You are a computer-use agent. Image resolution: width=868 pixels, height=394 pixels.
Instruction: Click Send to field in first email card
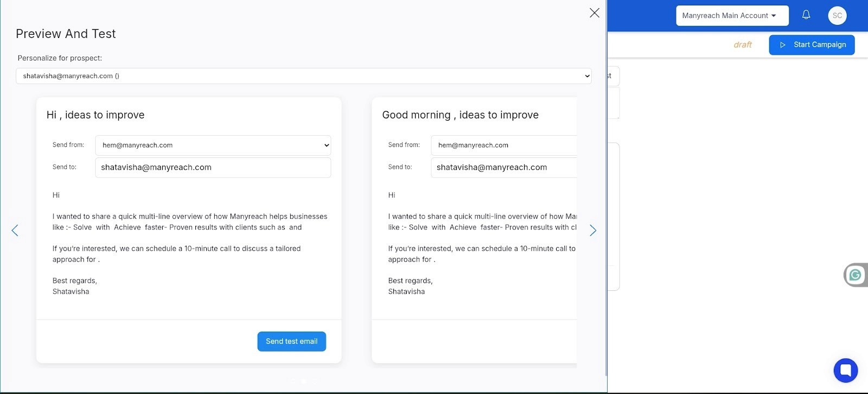click(x=213, y=168)
